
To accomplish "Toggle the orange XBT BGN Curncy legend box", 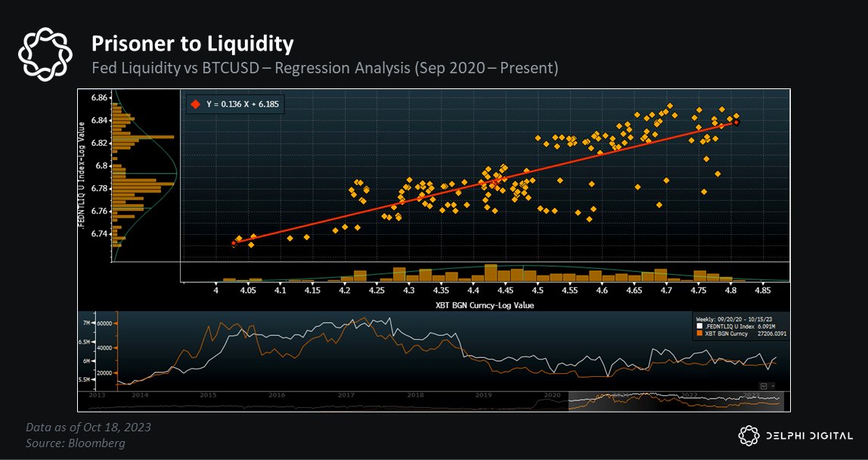I will pos(699,333).
